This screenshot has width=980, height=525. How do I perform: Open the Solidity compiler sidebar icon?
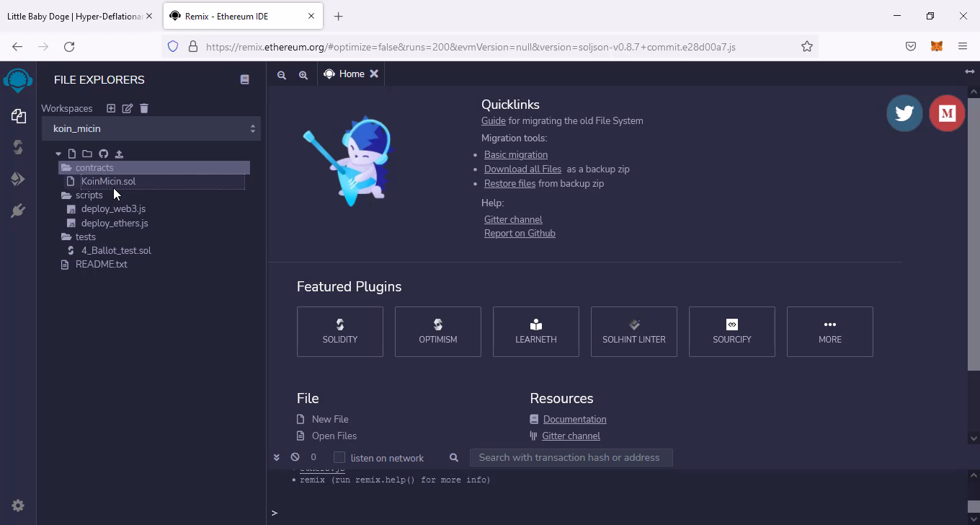coord(18,147)
